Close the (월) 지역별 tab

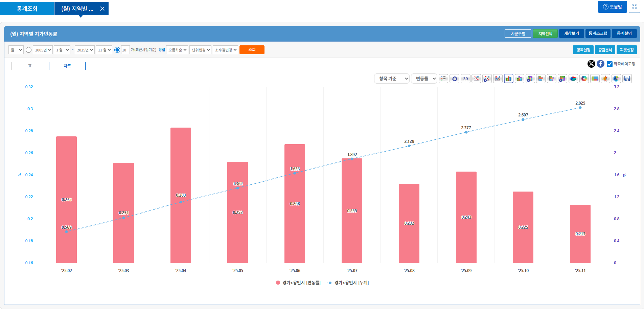(x=102, y=9)
